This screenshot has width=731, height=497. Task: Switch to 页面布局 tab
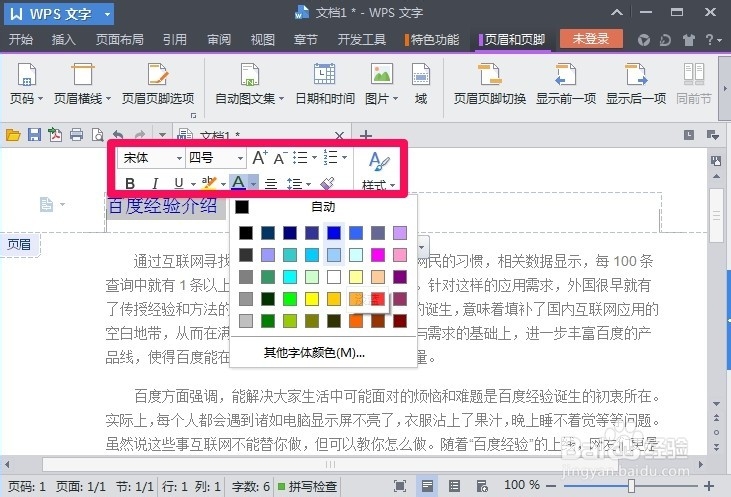119,40
